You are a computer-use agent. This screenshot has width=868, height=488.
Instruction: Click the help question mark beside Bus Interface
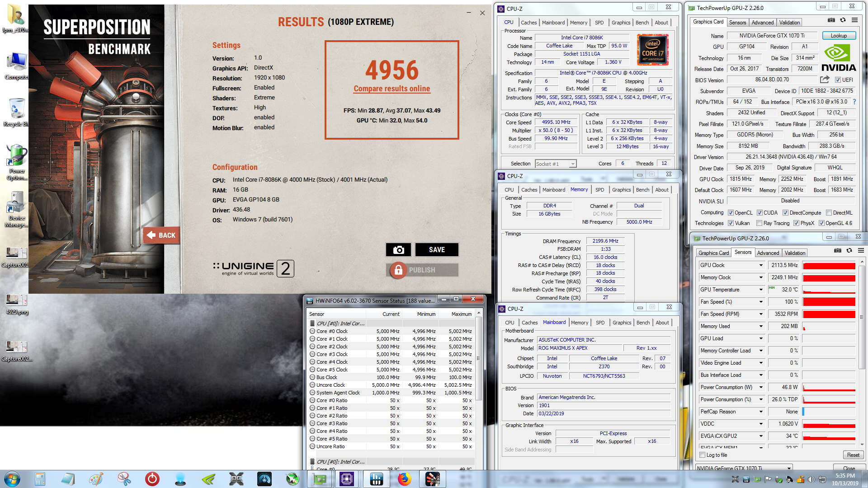[x=854, y=102]
